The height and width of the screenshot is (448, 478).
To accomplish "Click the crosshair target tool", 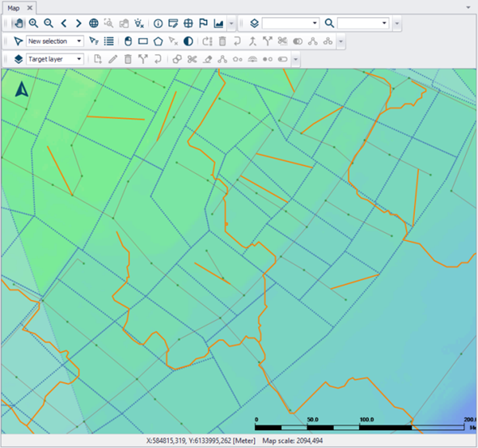I will [x=188, y=23].
